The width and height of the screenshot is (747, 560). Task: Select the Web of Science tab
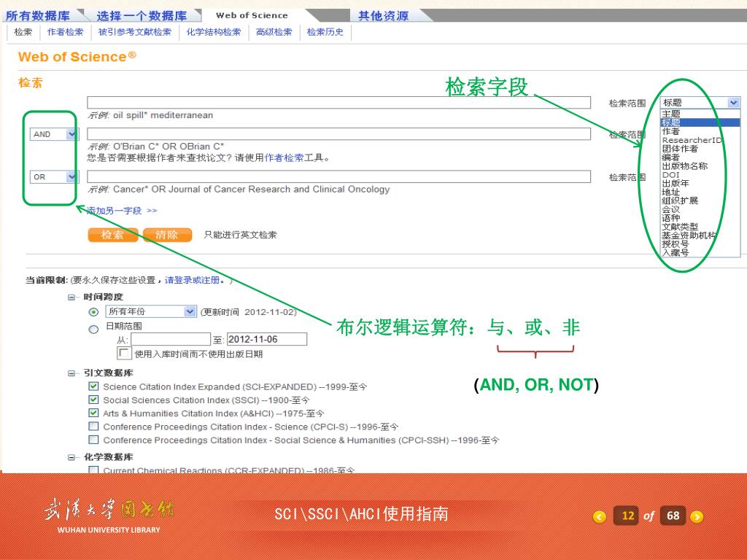point(252,15)
